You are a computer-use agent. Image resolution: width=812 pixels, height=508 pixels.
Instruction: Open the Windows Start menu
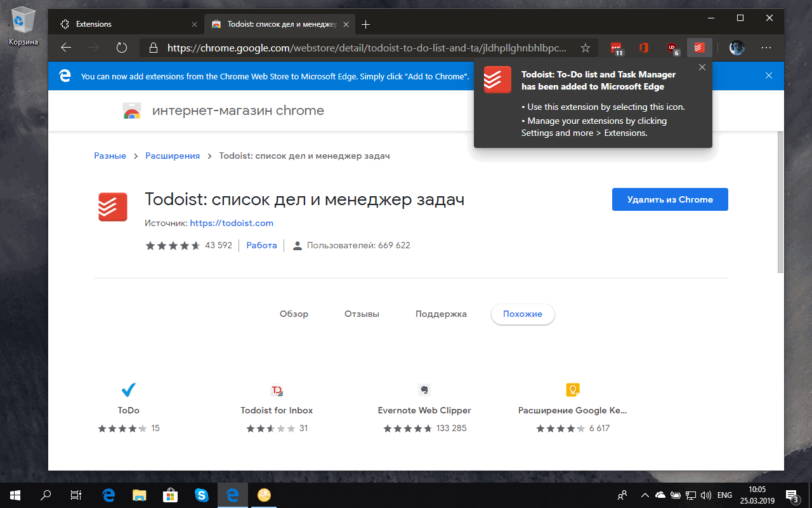(x=15, y=495)
